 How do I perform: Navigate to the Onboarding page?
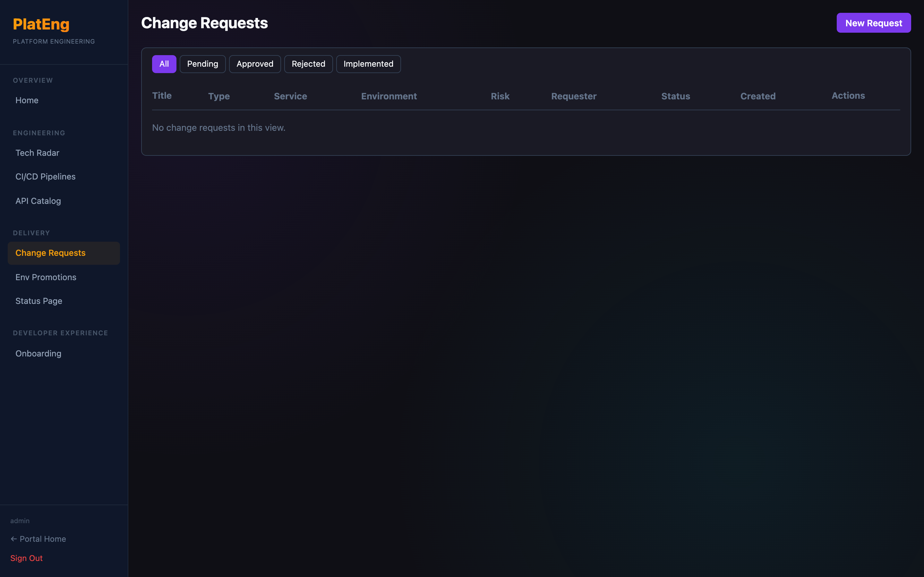(38, 353)
